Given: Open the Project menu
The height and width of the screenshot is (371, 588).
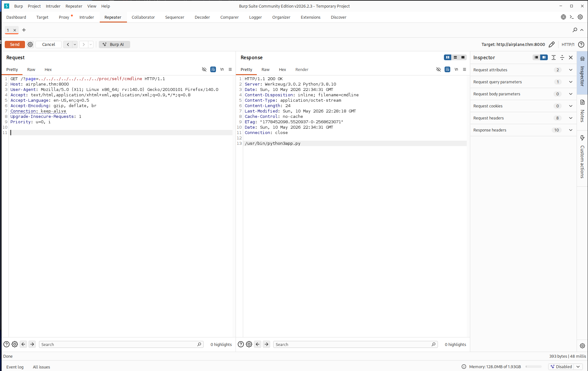Looking at the screenshot, I should pyautogui.click(x=34, y=6).
